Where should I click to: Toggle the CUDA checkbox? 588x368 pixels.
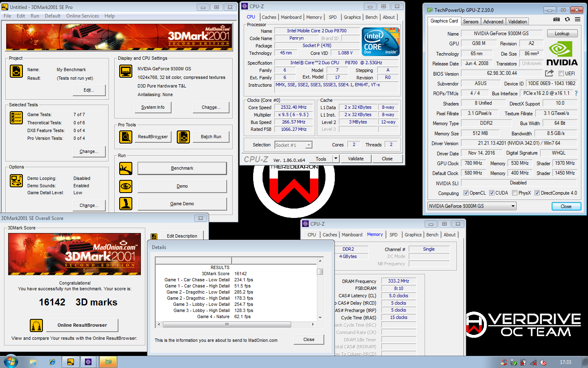(x=492, y=193)
